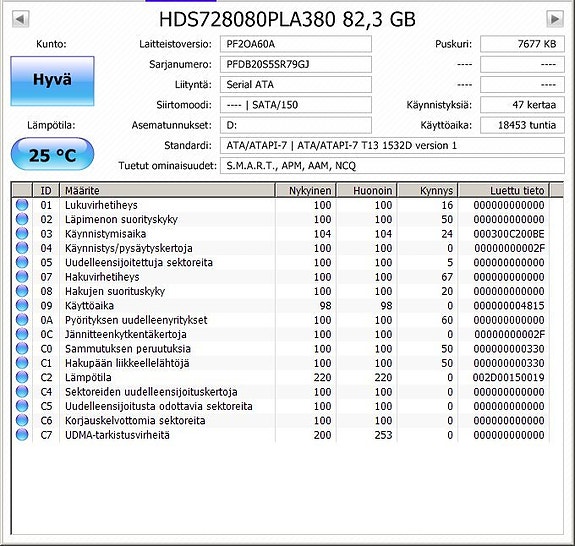Click the Käyttöaika value 18453 tuntia

[522, 125]
